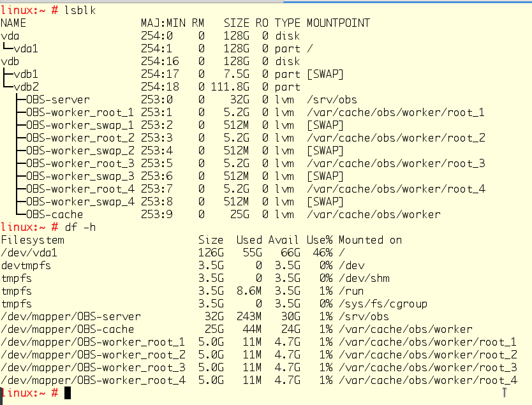532x405 pixels.
Task: Click /dev/shm mount path
Action: pos(364,279)
